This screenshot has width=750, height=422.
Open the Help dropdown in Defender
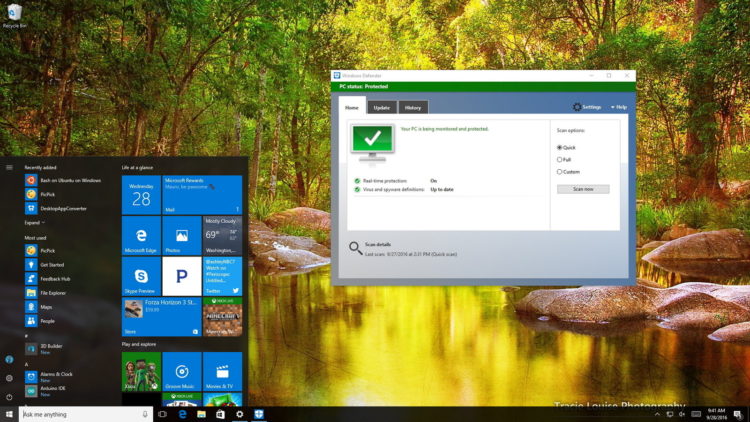(x=621, y=107)
